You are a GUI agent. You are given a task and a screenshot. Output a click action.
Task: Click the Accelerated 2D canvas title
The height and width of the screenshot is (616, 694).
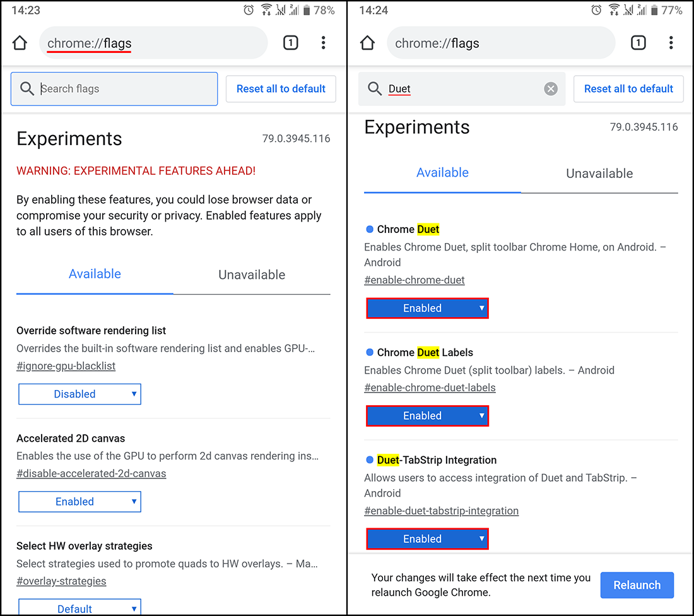coord(71,439)
